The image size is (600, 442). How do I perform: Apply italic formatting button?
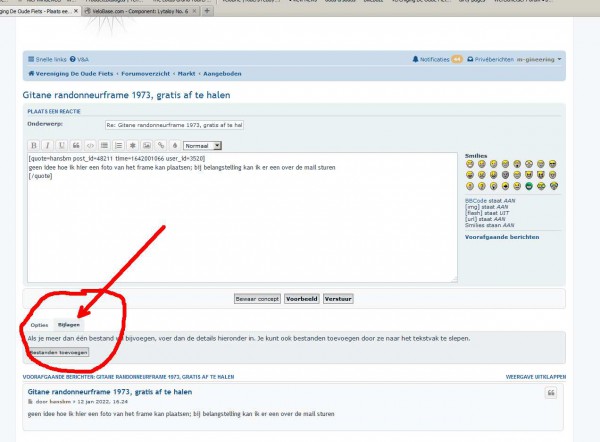tap(48, 146)
